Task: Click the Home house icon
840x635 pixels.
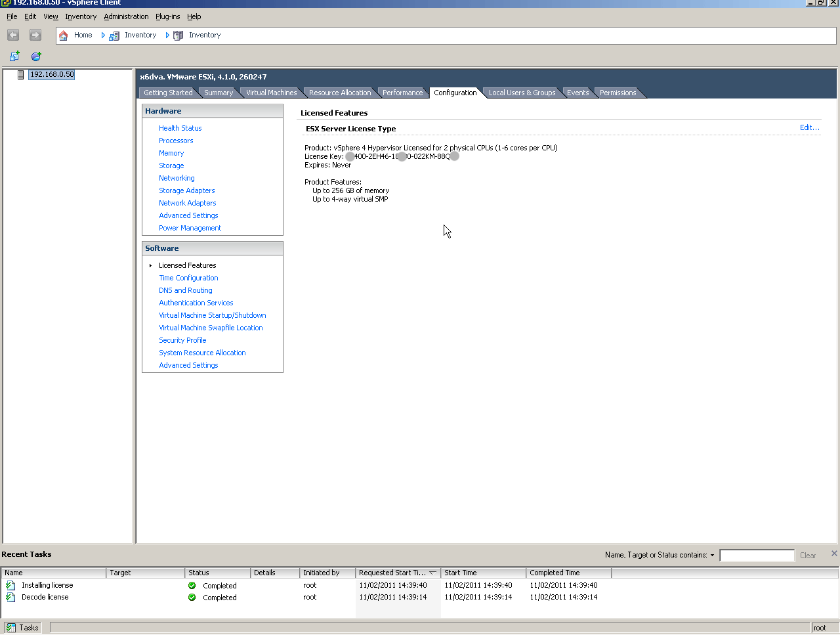Action: (x=63, y=35)
